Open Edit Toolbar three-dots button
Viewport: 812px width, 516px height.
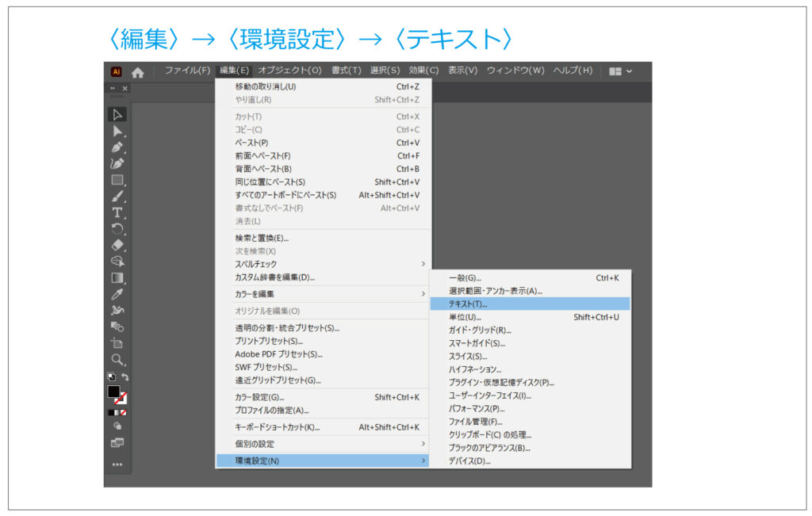(x=117, y=464)
